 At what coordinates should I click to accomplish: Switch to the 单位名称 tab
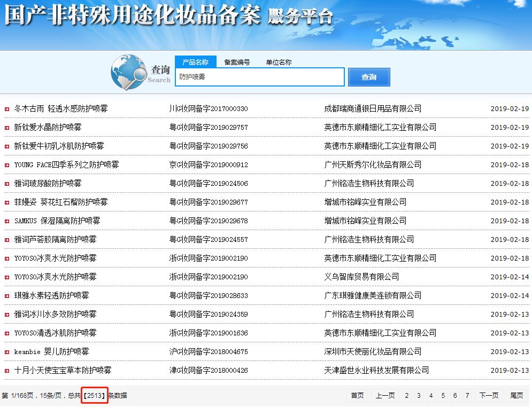(279, 62)
